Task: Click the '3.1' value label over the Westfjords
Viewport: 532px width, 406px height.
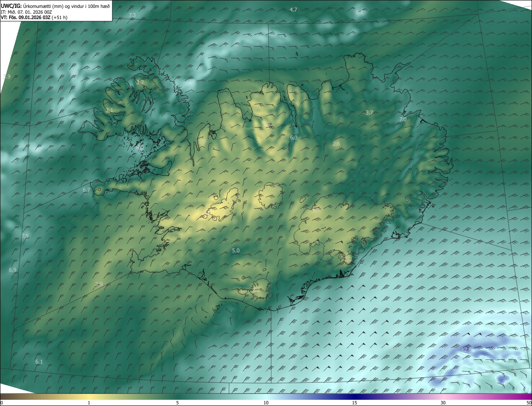Action: (x=109, y=110)
